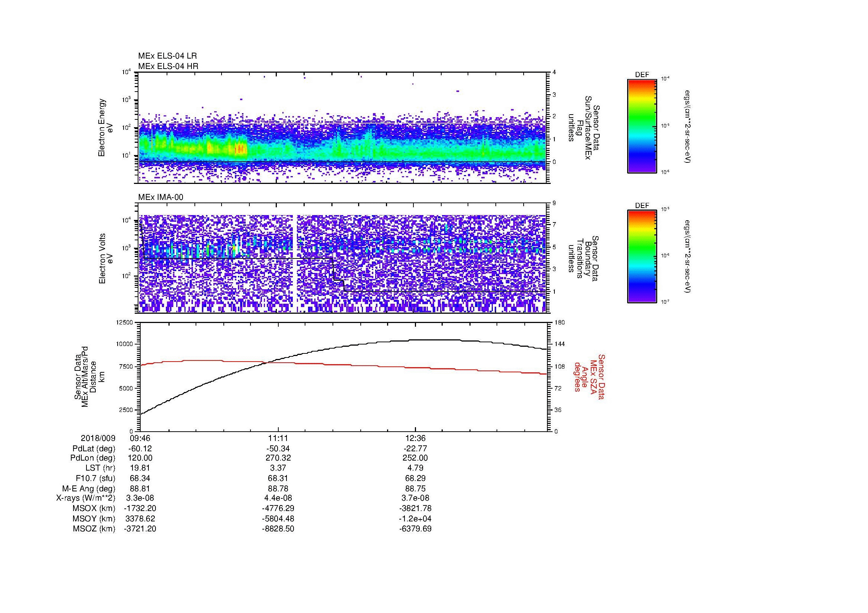Click the MSOY value '-5804.48'
Image resolution: width=868 pixels, height=613 pixels.
[278, 518]
